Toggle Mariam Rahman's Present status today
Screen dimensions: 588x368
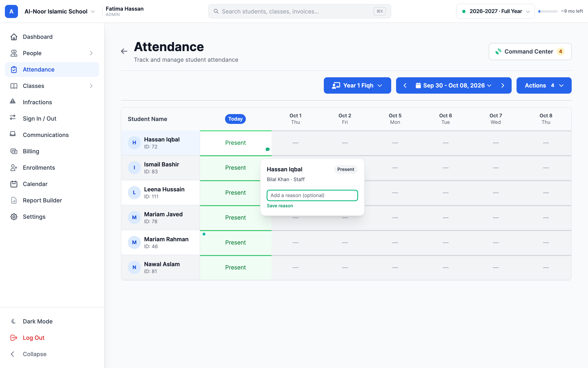pyautogui.click(x=235, y=242)
